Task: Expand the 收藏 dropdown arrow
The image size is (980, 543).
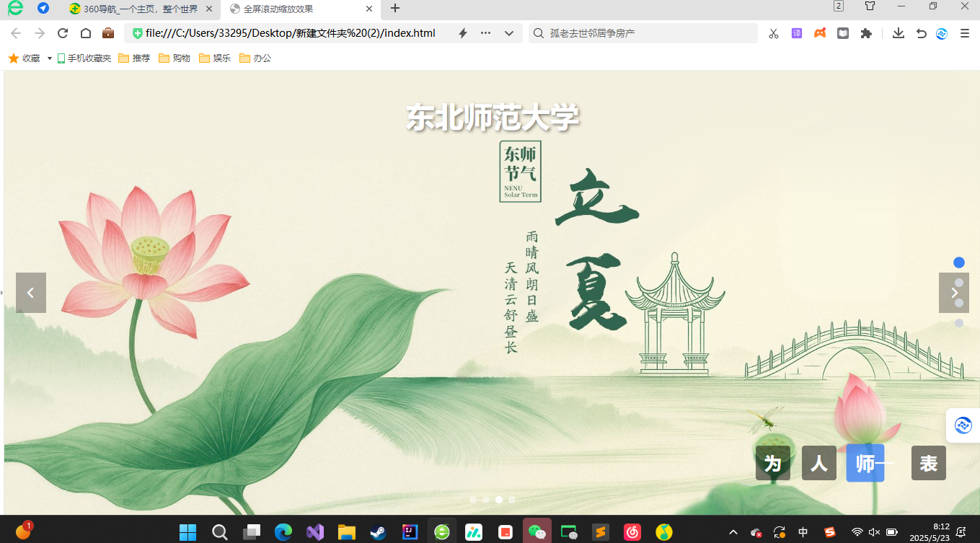Action: coord(50,58)
